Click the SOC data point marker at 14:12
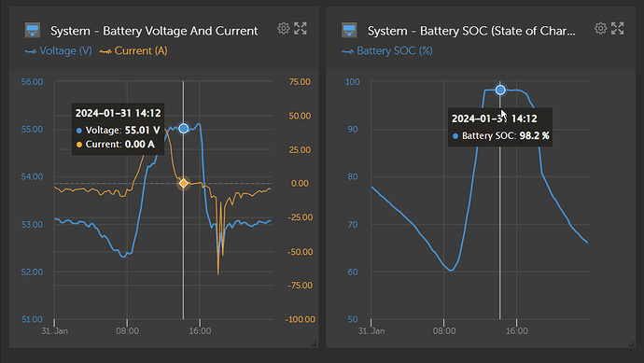Viewport: 644px width, 363px height. coord(500,90)
